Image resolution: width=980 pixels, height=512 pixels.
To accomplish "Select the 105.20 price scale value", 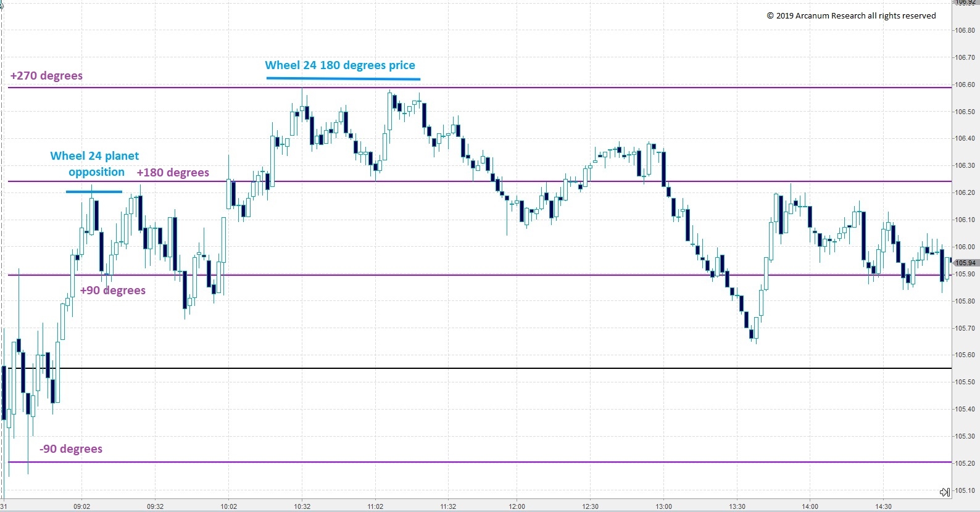I will [965, 463].
